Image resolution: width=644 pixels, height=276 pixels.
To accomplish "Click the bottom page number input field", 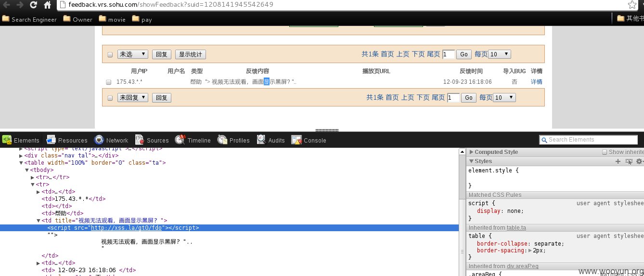I will 453,98.
